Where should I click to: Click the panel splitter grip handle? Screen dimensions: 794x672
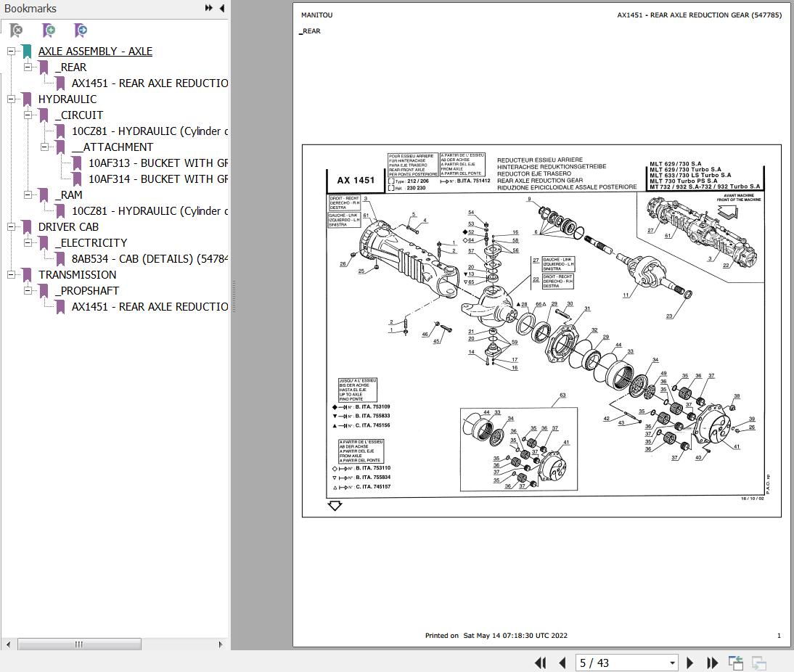point(234,296)
